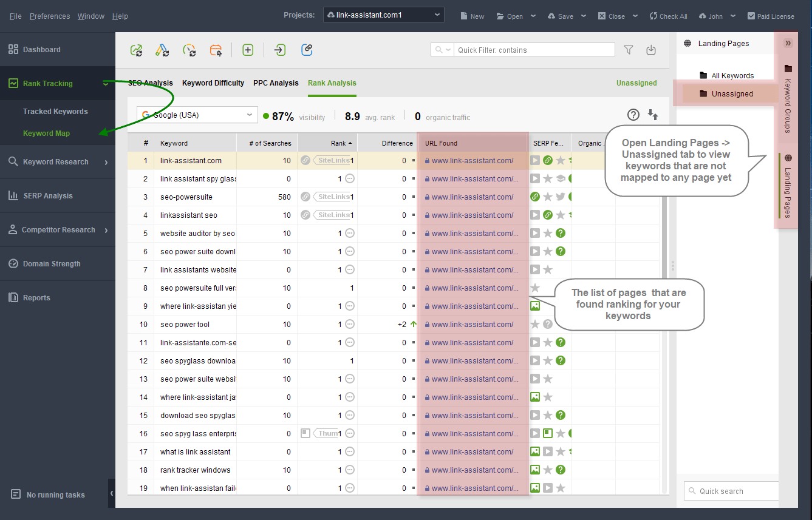The width and height of the screenshot is (812, 520).
Task: Open the Save dropdown arrow
Action: point(584,16)
